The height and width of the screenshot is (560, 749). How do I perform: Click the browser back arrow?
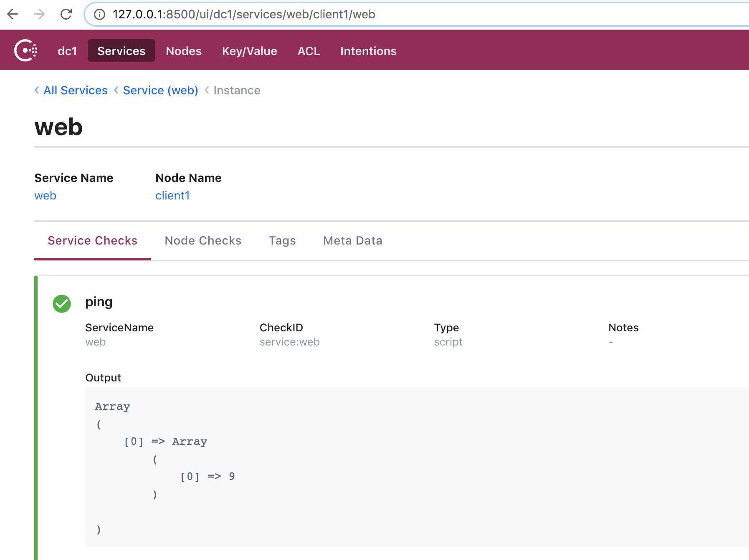coord(13,14)
